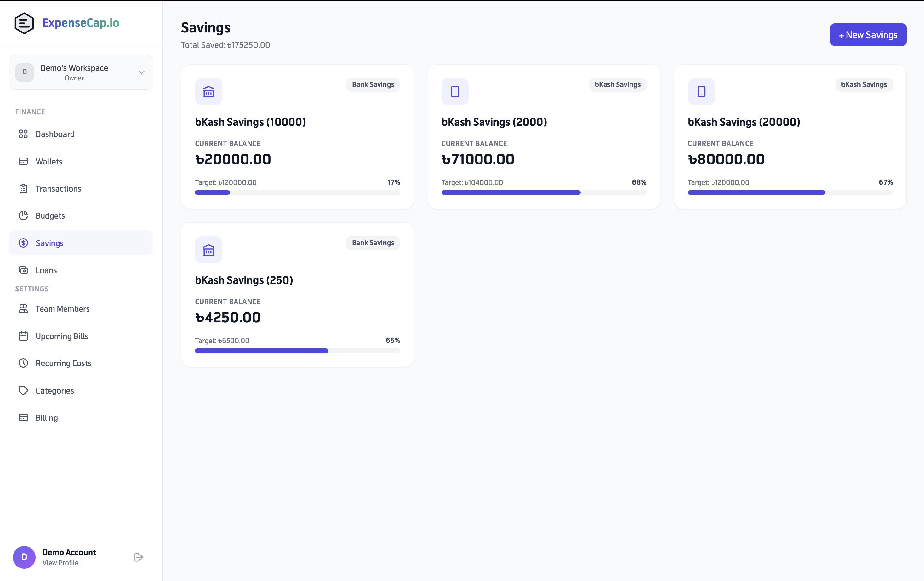
Task: Click the Transactions clipboard icon
Action: (x=23, y=188)
